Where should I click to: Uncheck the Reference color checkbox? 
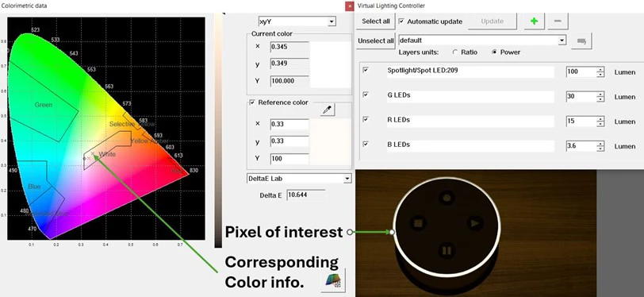[252, 102]
